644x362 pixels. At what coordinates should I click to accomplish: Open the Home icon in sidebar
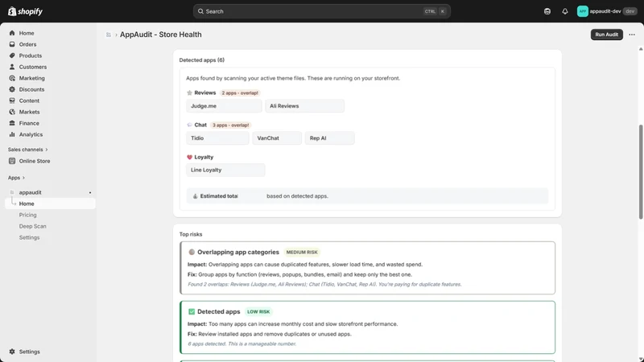[12, 33]
